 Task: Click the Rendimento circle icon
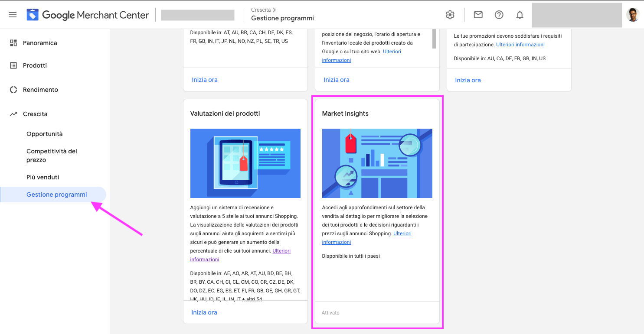pos(13,90)
